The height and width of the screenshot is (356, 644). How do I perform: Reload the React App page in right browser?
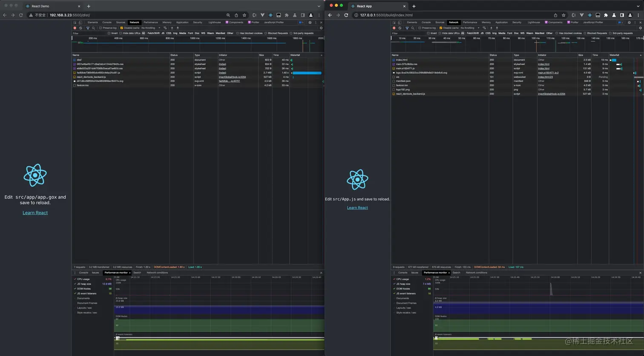pos(346,15)
